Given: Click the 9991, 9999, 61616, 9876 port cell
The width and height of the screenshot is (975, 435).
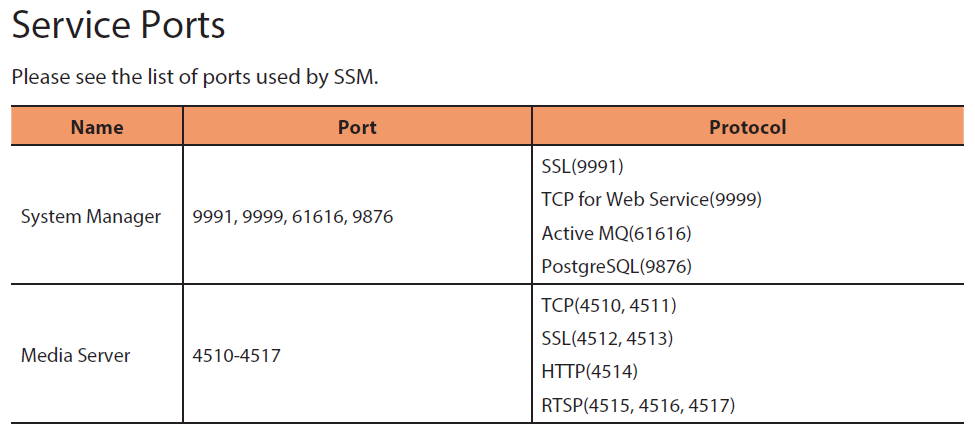Looking at the screenshot, I should (x=293, y=218).
